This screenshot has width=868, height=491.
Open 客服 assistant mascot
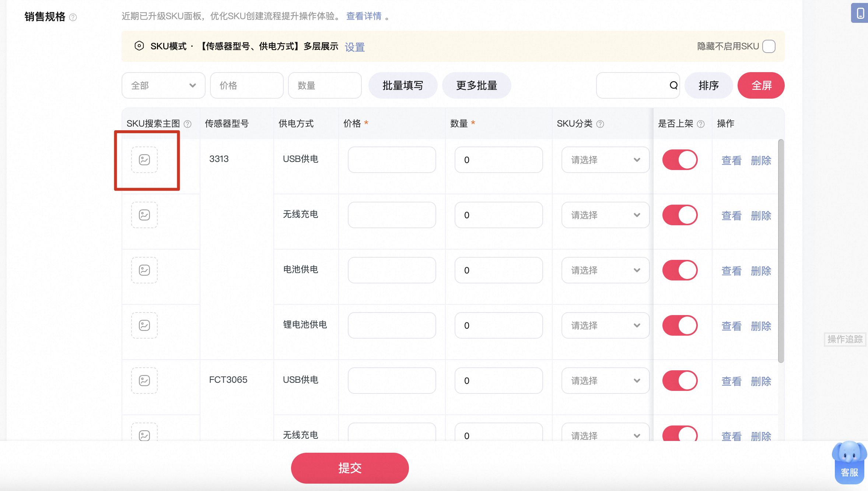pos(850,463)
